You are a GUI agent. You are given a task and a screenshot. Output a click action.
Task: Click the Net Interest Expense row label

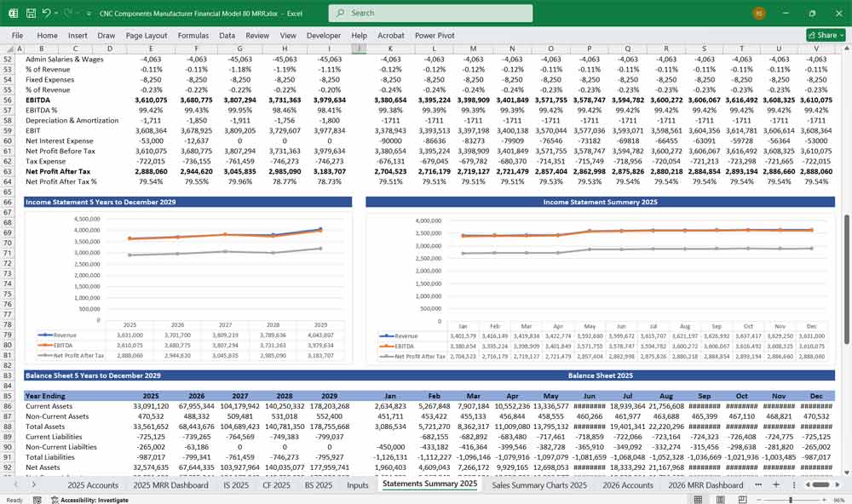[x=60, y=140]
